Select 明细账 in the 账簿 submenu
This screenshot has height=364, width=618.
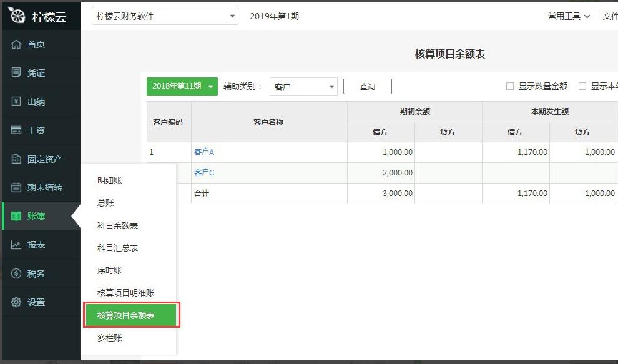[110, 180]
